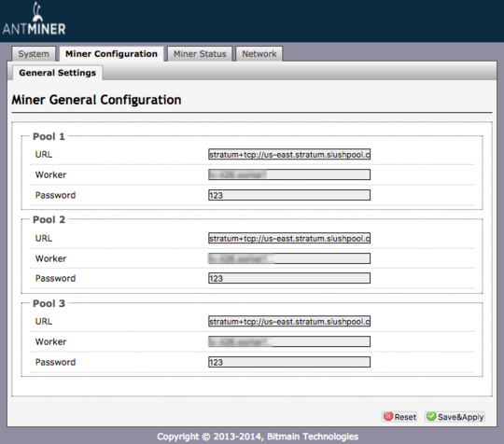Switch to the Miner Status tab
The height and width of the screenshot is (444, 504).
click(200, 54)
